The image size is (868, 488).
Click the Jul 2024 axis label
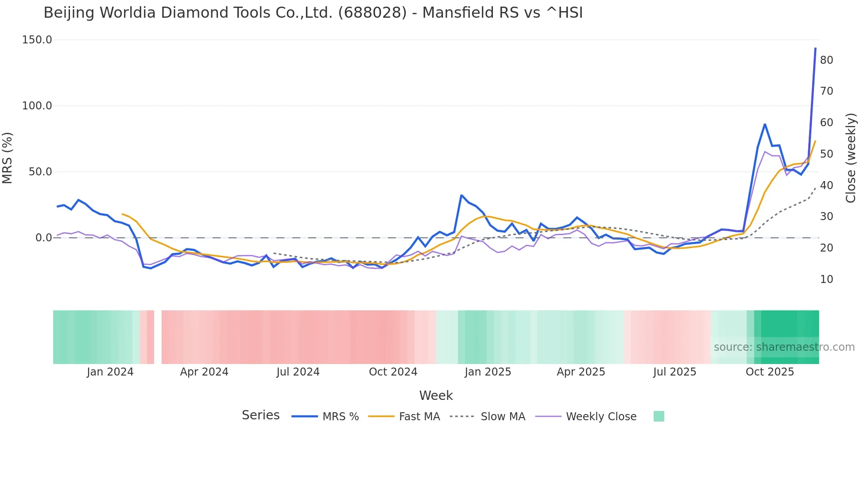298,372
